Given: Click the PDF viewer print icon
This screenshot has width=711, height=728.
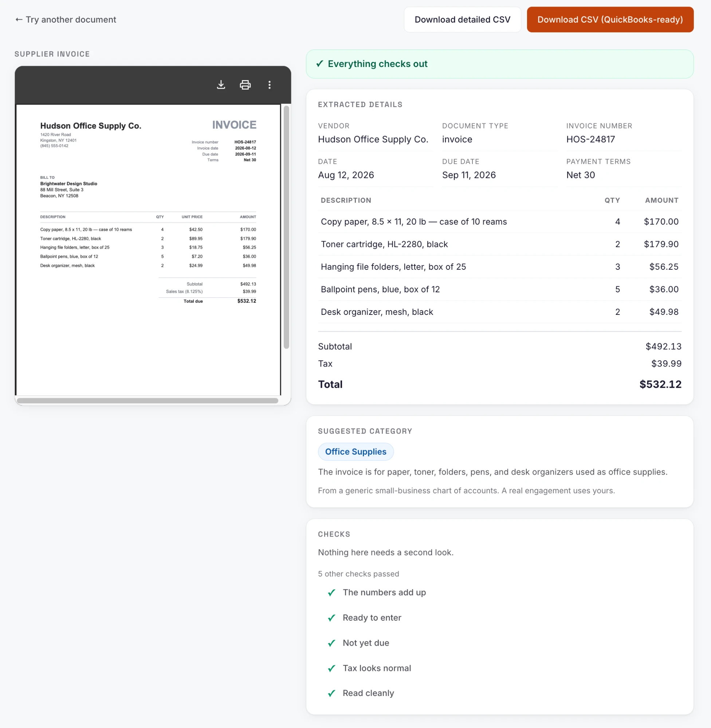Looking at the screenshot, I should [245, 85].
